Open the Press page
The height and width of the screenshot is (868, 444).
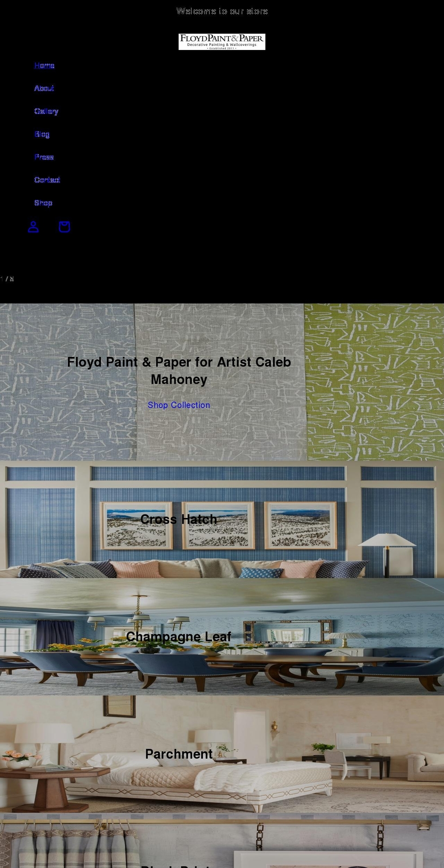(x=44, y=157)
